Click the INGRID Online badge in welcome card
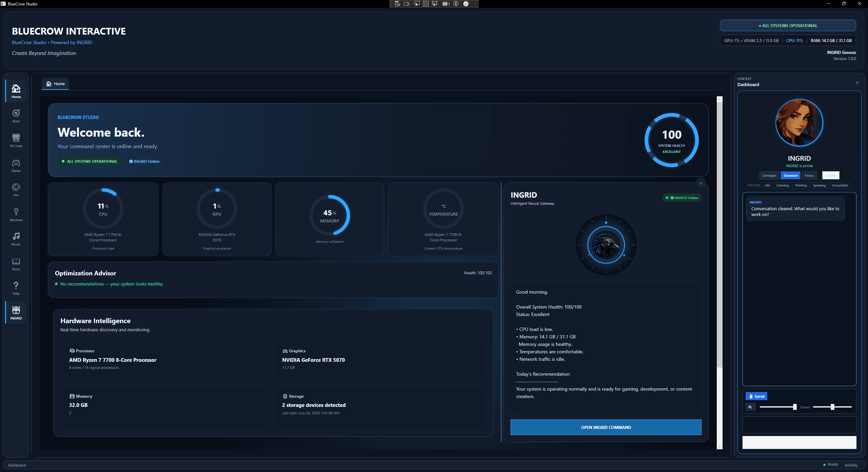Viewport: 868px width, 472px height. tap(144, 161)
